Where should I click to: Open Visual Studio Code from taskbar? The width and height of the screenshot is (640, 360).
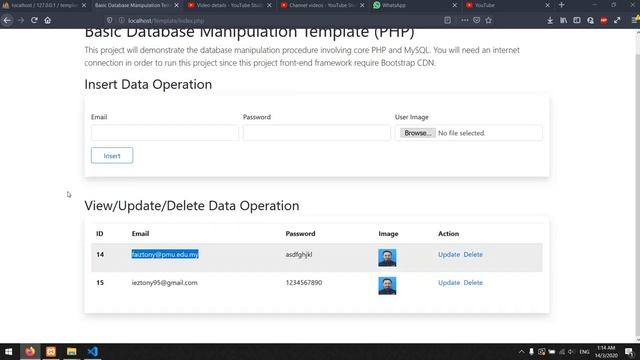click(93, 351)
